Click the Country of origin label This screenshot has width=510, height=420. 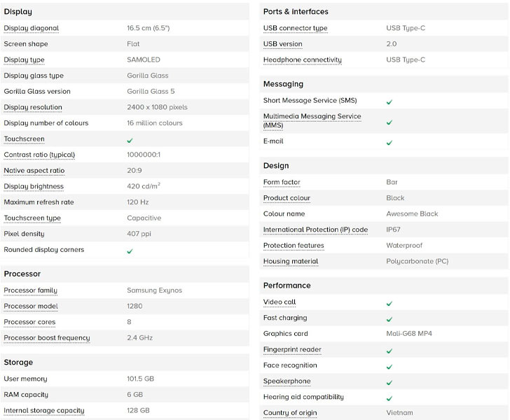tap(290, 413)
